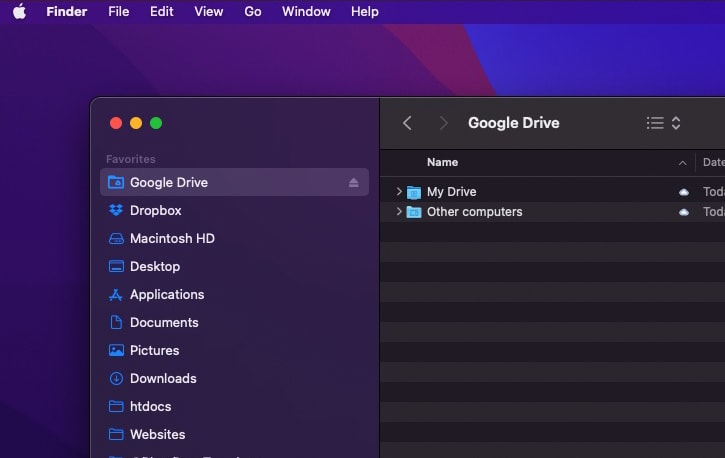Open the Apple menu

click(19, 12)
